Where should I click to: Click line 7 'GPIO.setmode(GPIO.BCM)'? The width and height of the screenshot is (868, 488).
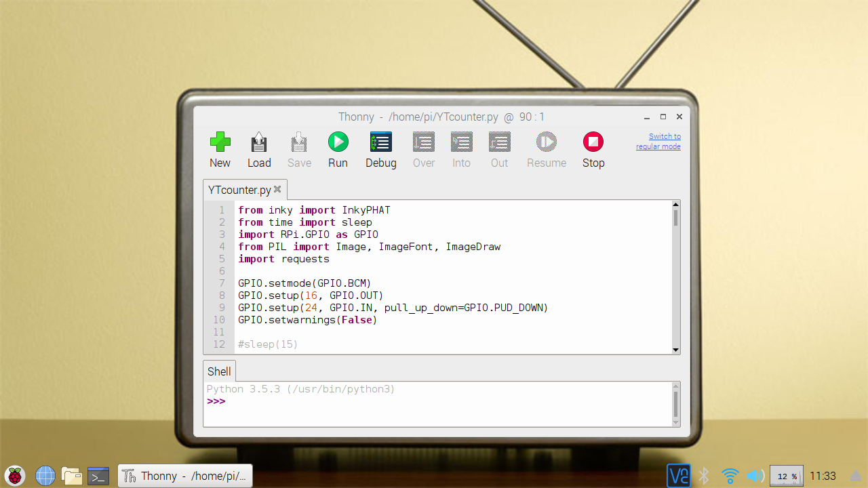[x=304, y=283]
